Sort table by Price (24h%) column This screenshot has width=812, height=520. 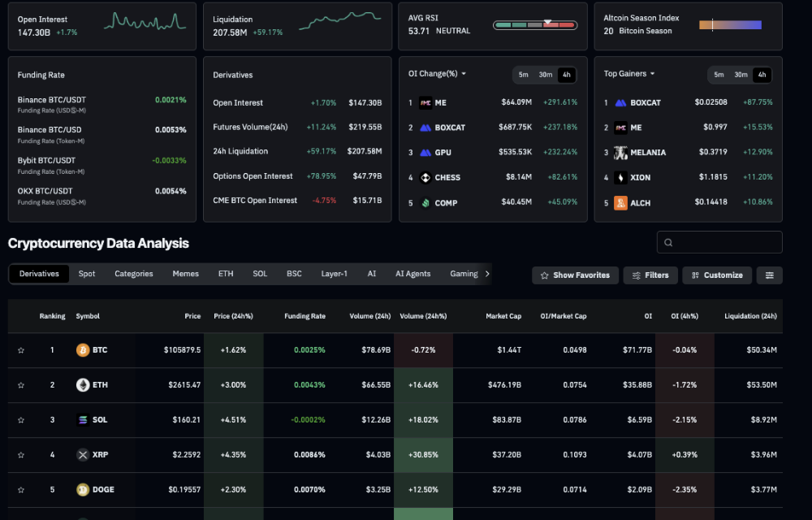[x=233, y=316]
